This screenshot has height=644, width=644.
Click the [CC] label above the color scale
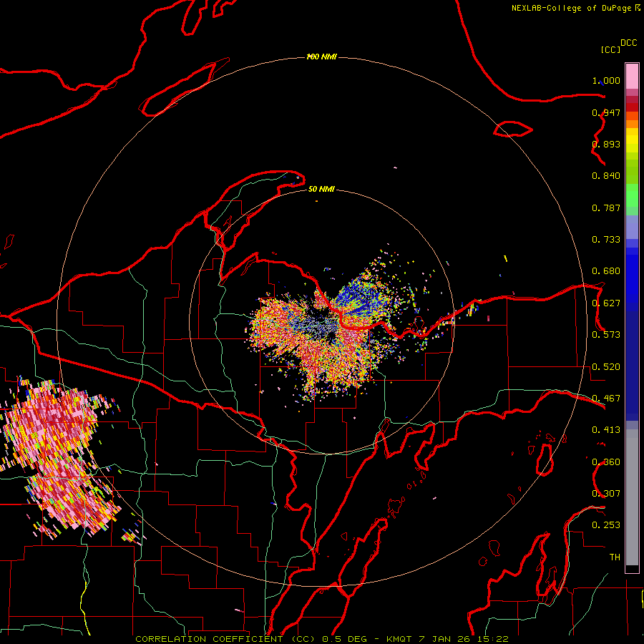610,49
